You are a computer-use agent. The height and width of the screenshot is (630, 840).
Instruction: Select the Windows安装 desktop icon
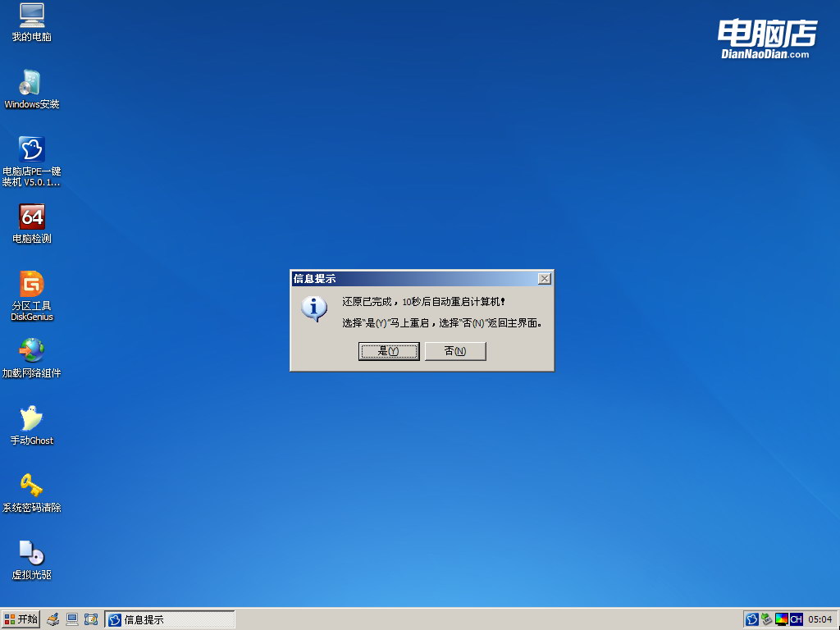click(x=31, y=83)
